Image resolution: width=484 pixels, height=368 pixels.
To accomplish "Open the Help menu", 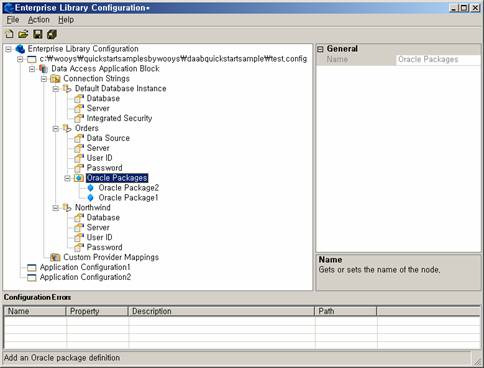I will point(66,20).
